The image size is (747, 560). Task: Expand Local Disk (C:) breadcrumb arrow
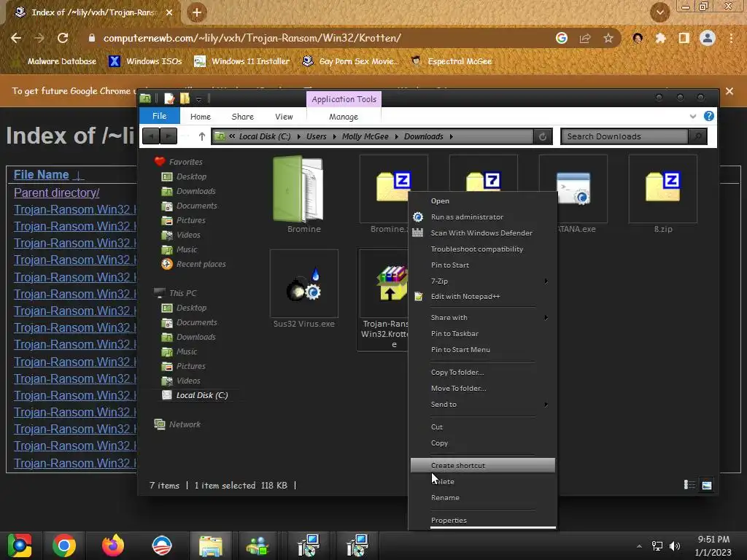(298, 136)
